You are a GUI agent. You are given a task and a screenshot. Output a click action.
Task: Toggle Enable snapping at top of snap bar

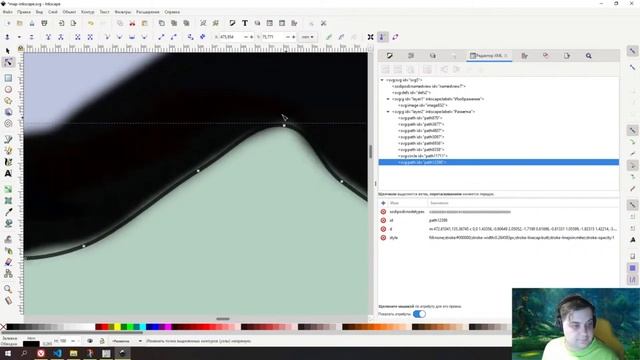(x=632, y=51)
